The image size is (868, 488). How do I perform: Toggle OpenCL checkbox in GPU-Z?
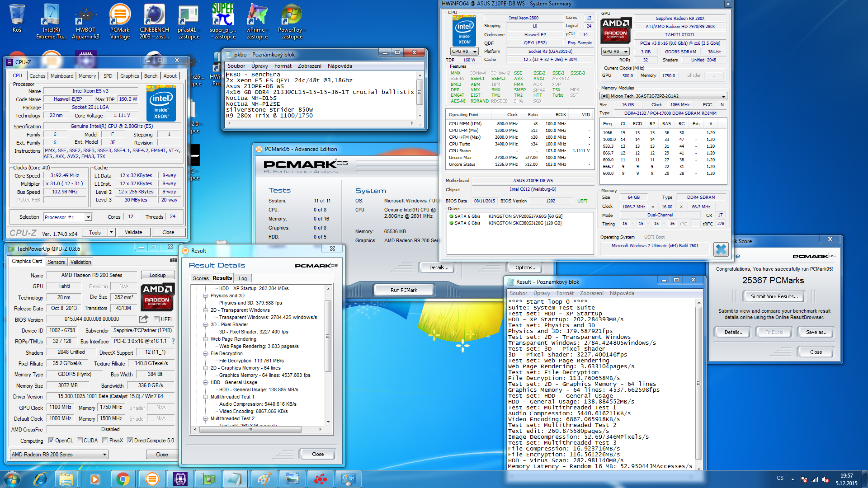(x=51, y=441)
